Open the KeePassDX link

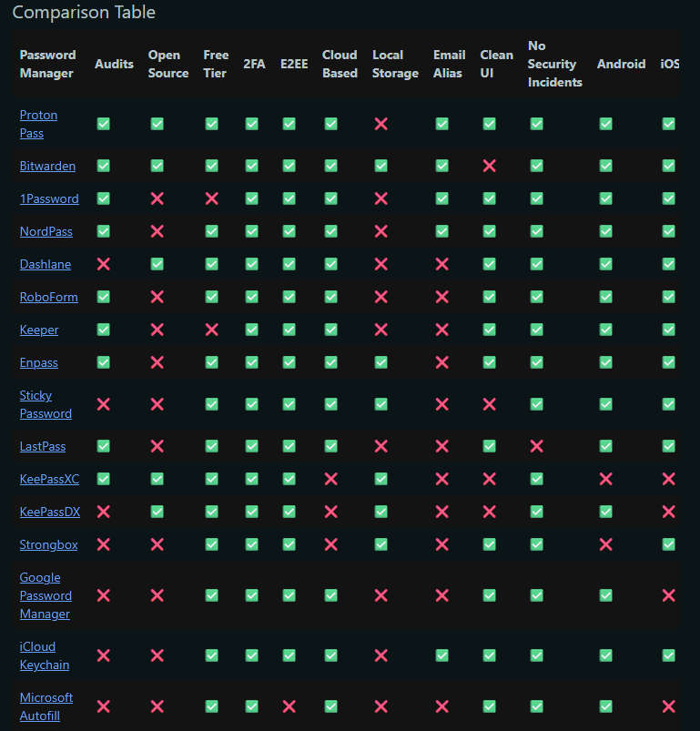[x=50, y=512]
